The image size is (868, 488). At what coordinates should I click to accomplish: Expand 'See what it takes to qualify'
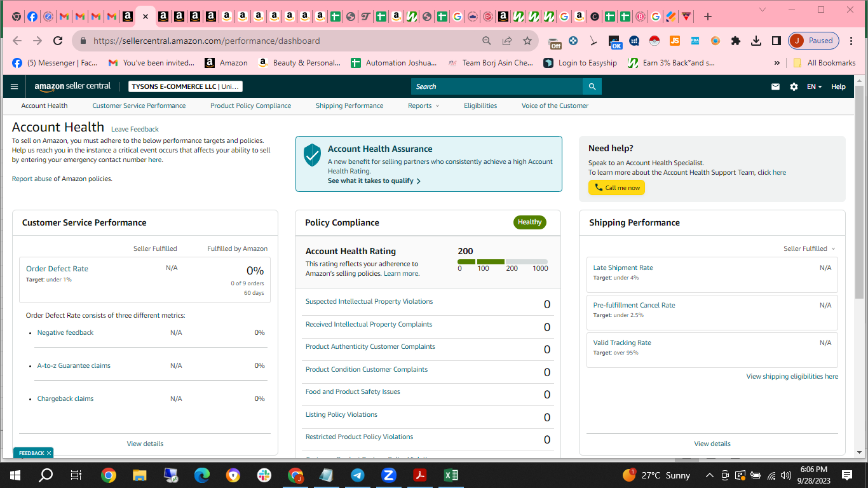(x=374, y=180)
